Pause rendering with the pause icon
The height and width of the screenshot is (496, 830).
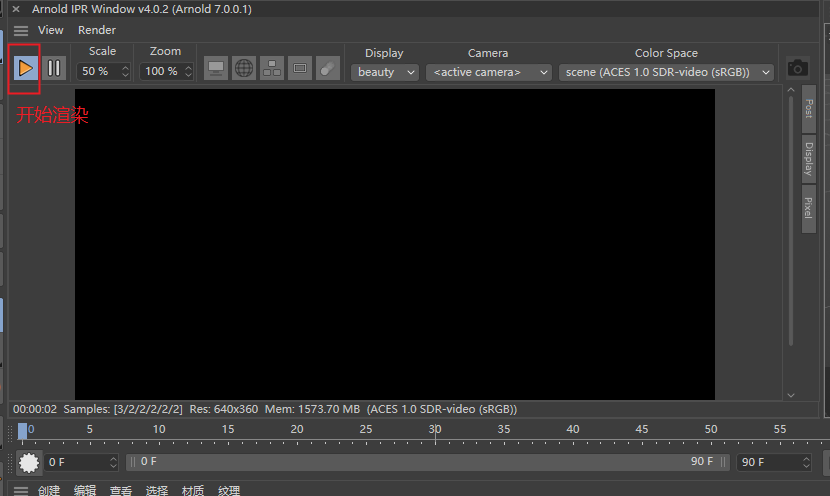53,68
